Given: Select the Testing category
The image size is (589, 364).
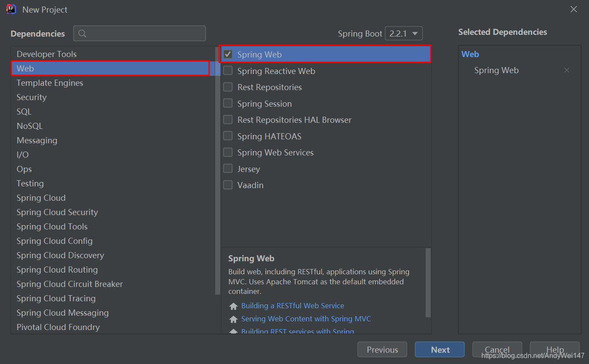Looking at the screenshot, I should (x=113, y=183).
